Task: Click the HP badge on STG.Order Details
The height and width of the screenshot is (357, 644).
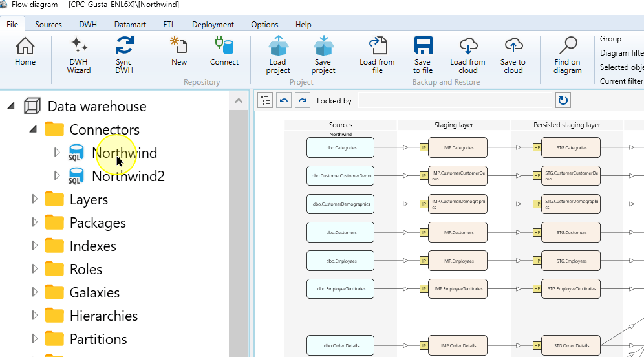Action: (537, 345)
